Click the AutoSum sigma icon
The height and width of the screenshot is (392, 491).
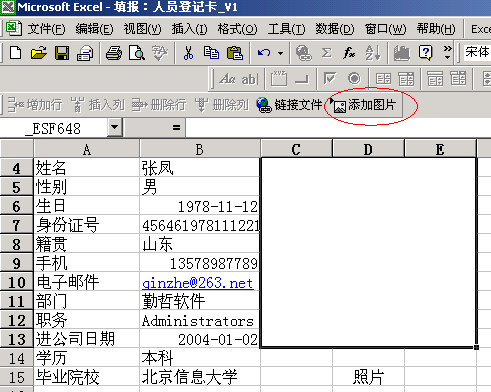(327, 53)
